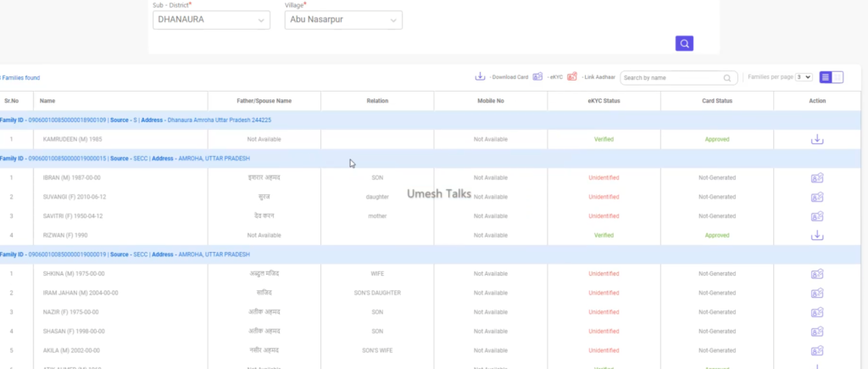Select Family ID row ending 19000019
The image size is (868, 369).
coord(430,254)
